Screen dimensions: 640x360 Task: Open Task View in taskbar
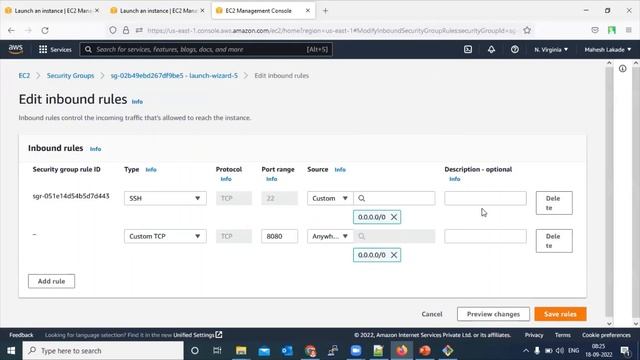[217, 351]
